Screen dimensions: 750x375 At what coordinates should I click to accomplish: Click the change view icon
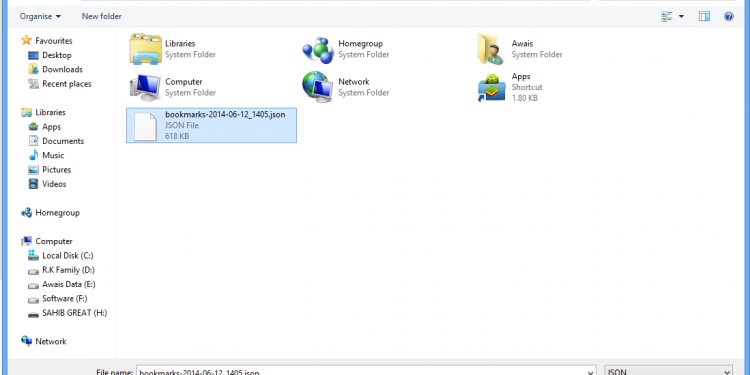pos(667,17)
